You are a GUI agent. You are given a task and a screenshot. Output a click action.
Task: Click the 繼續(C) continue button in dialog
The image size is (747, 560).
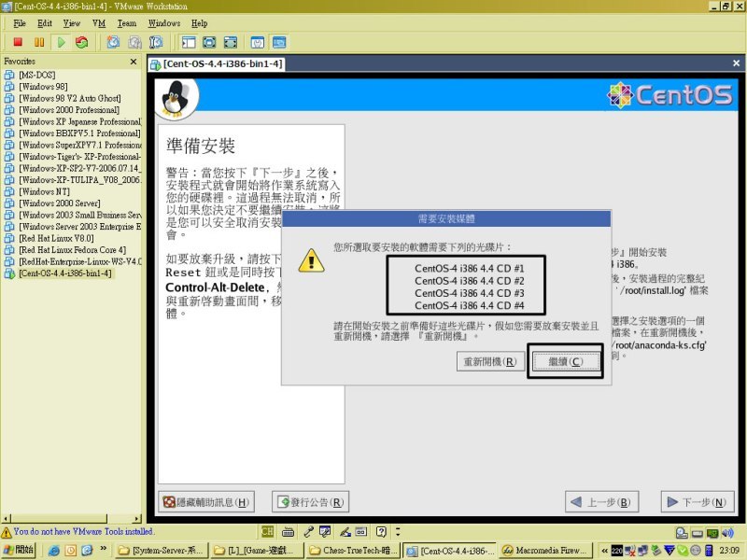click(x=565, y=362)
